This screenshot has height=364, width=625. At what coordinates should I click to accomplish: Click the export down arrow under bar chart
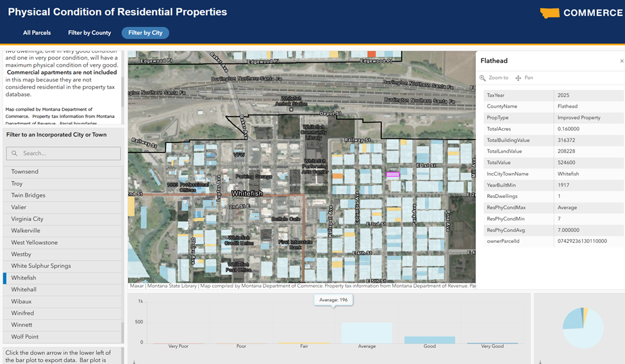tap(133, 361)
